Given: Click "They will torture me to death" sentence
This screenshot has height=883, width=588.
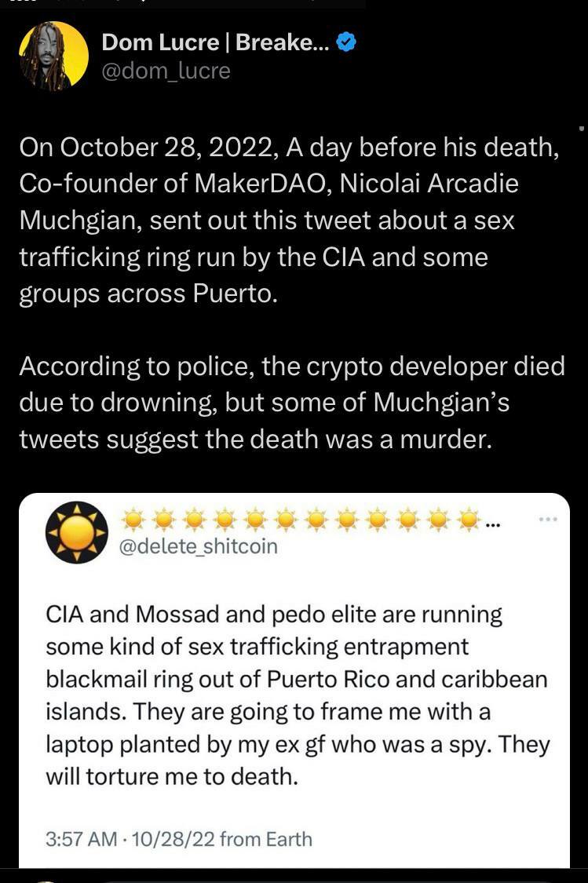Looking at the screenshot, I should [298, 760].
